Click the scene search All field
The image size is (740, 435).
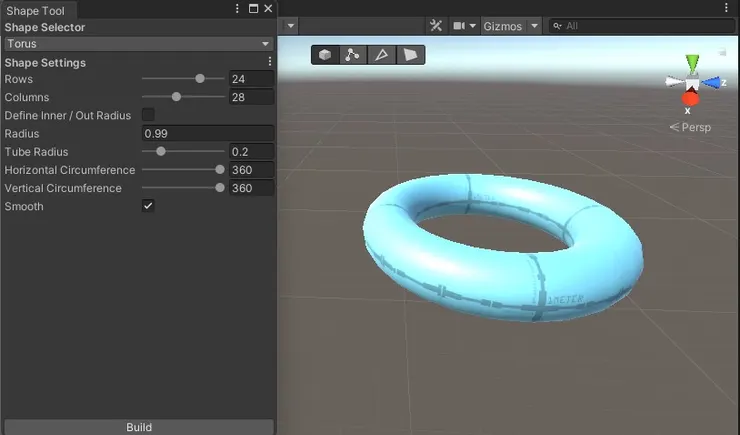point(642,26)
